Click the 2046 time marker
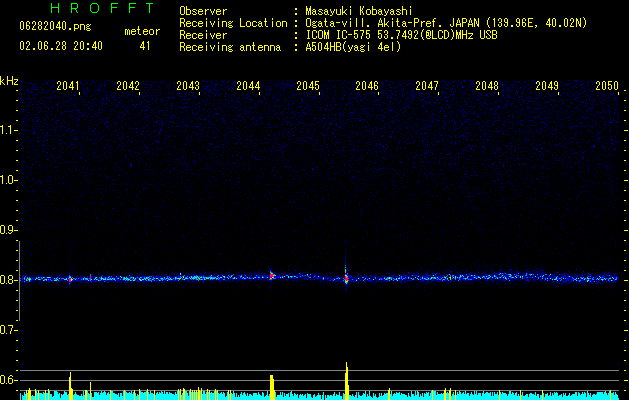The height and width of the screenshot is (400, 629). (x=367, y=86)
